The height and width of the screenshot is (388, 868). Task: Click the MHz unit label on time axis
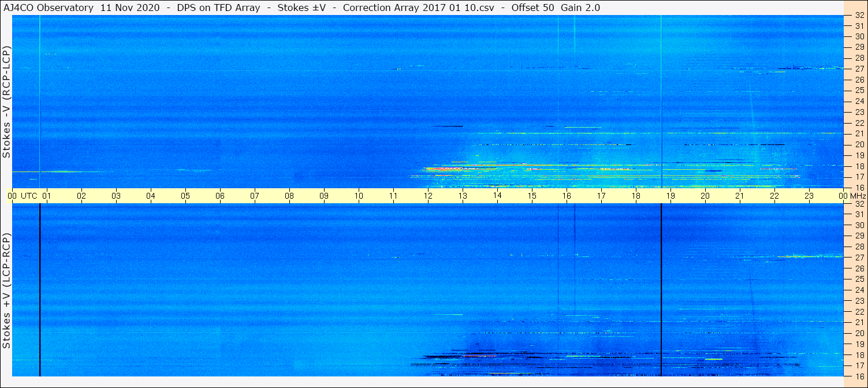[x=857, y=196]
